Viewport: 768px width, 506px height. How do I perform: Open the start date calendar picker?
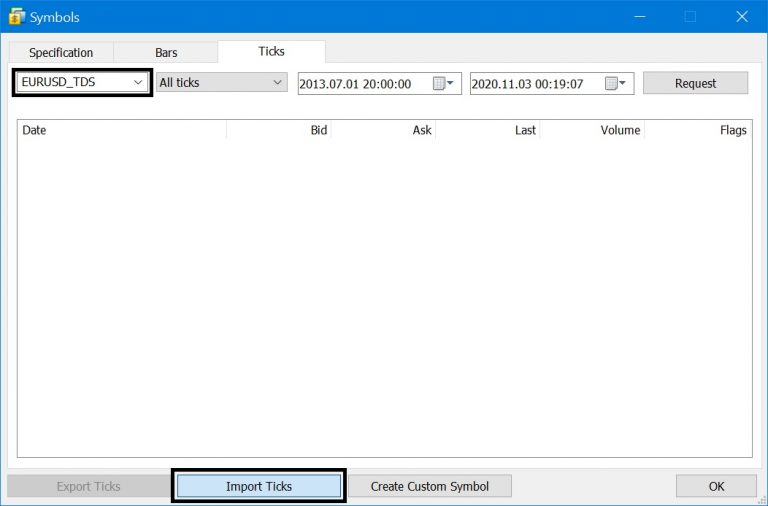(x=444, y=84)
